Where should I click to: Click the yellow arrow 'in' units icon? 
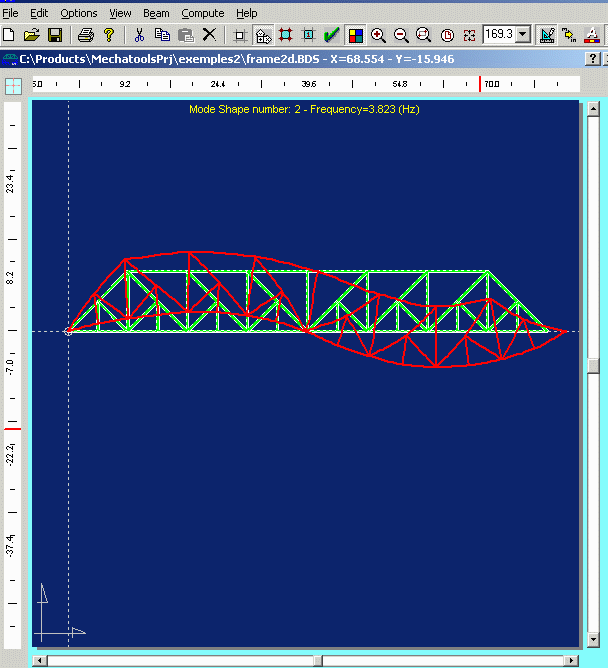point(569,35)
